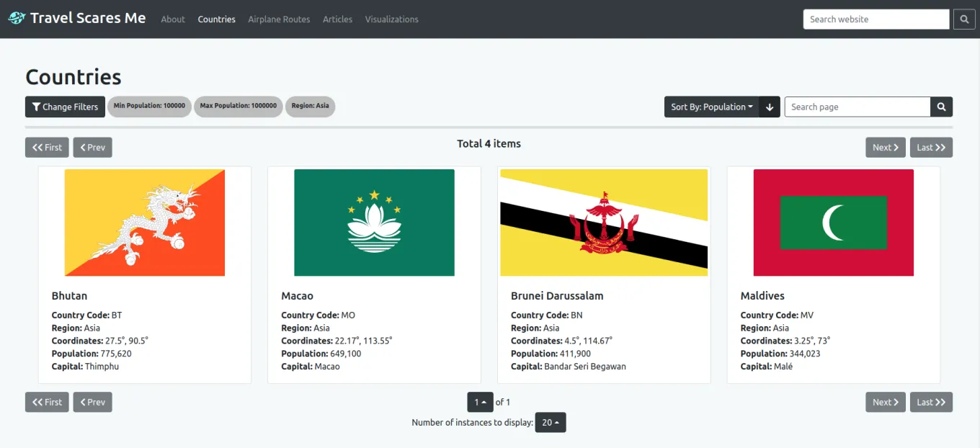Click the filter funnel icon on Change Filters
Screen dimensions: 980x448
(37, 107)
